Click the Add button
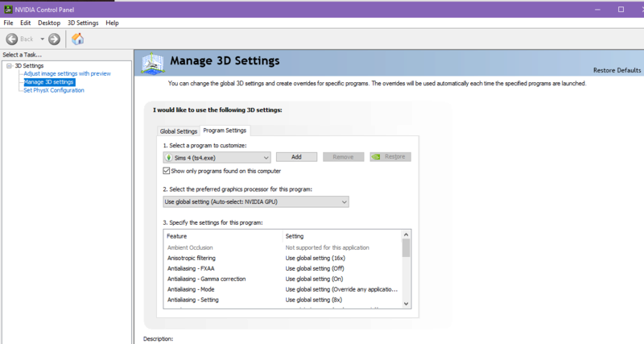 (296, 157)
